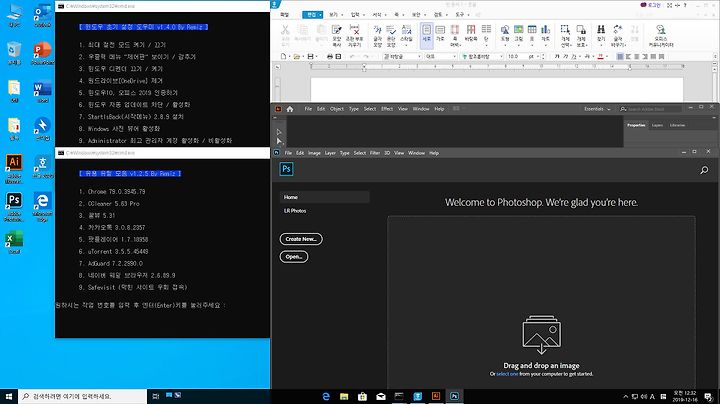Click the home icon in Illustrator bar
Viewport: 720px width, 404px height.
pos(290,109)
